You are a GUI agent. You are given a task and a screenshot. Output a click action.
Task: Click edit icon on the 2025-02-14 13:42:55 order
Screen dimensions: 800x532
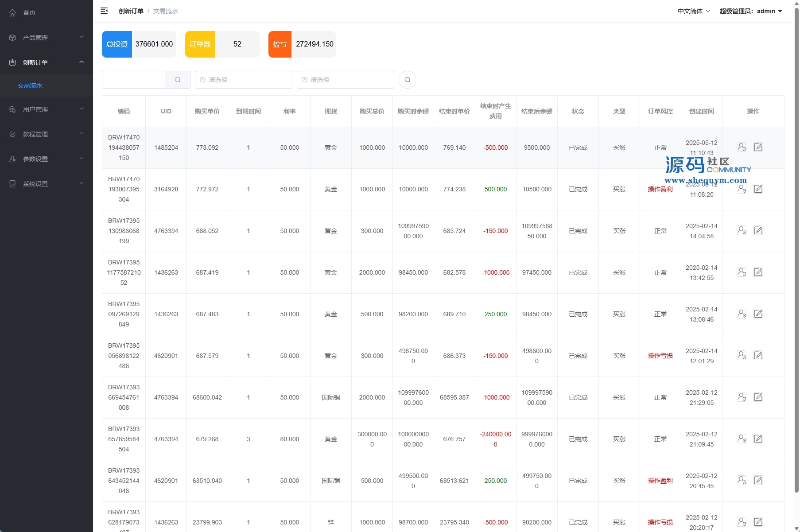[x=758, y=272]
